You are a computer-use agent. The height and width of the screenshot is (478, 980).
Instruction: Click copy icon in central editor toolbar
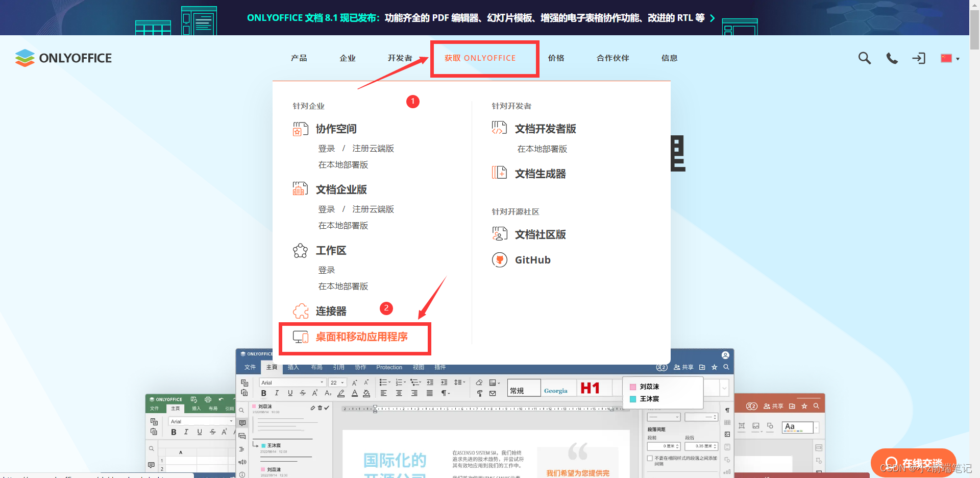(244, 383)
